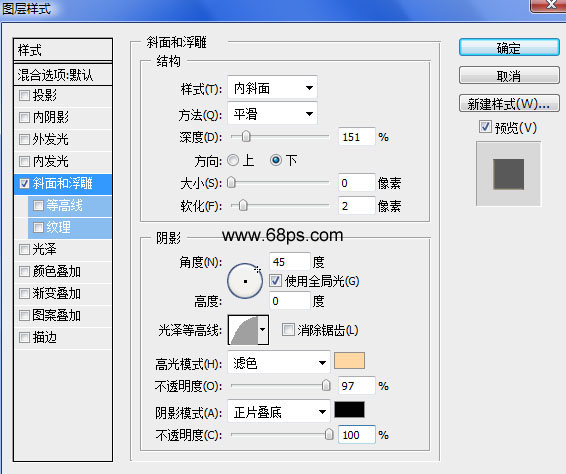566x474 pixels.
Task: Open 高光模式 dropdown showing 滤色
Action: tap(279, 362)
